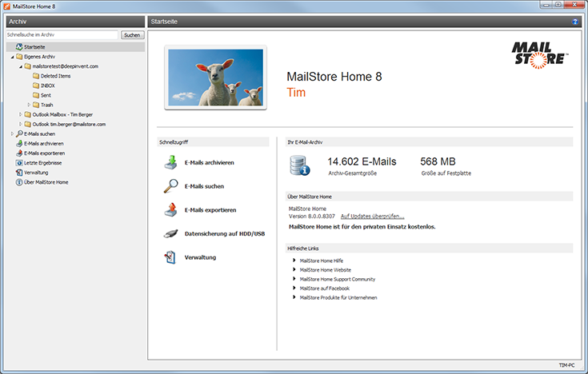This screenshot has width=588, height=374.
Task: Expand the Trash folder
Action: coord(29,105)
